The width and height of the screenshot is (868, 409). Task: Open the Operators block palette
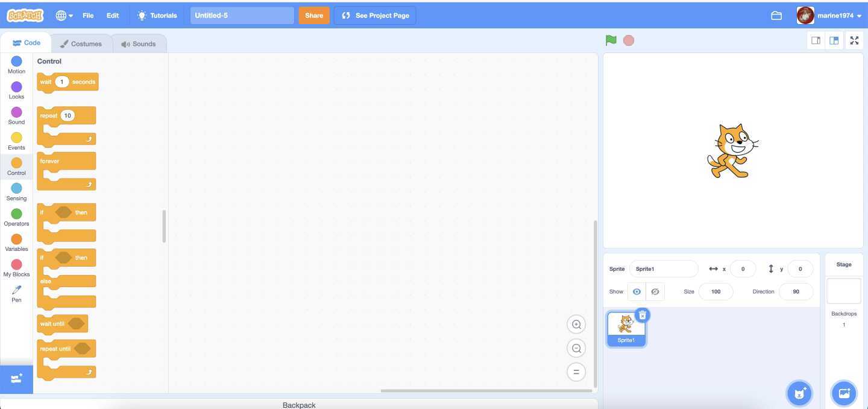[16, 217]
